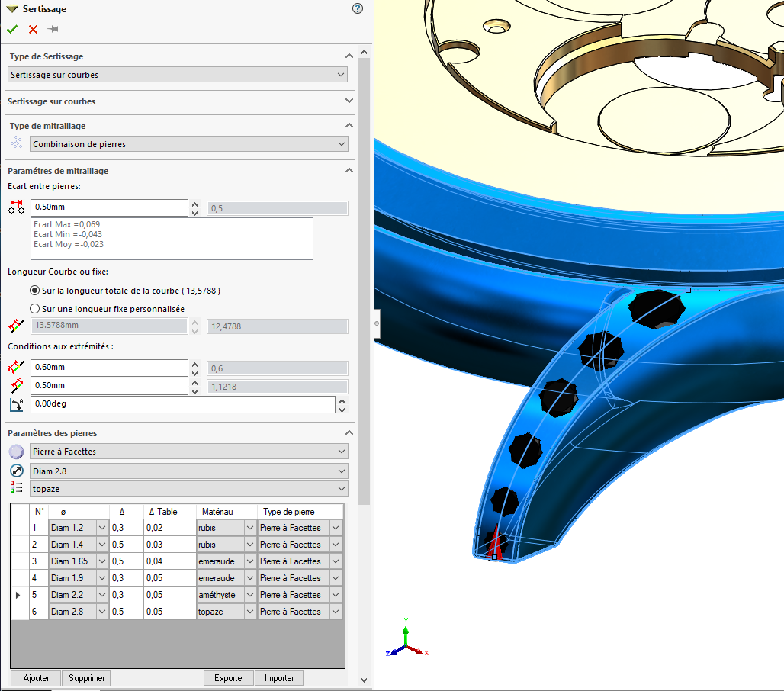Click the green checkmark to validate Sertissage
The width and height of the screenshot is (784, 691).
point(12,29)
